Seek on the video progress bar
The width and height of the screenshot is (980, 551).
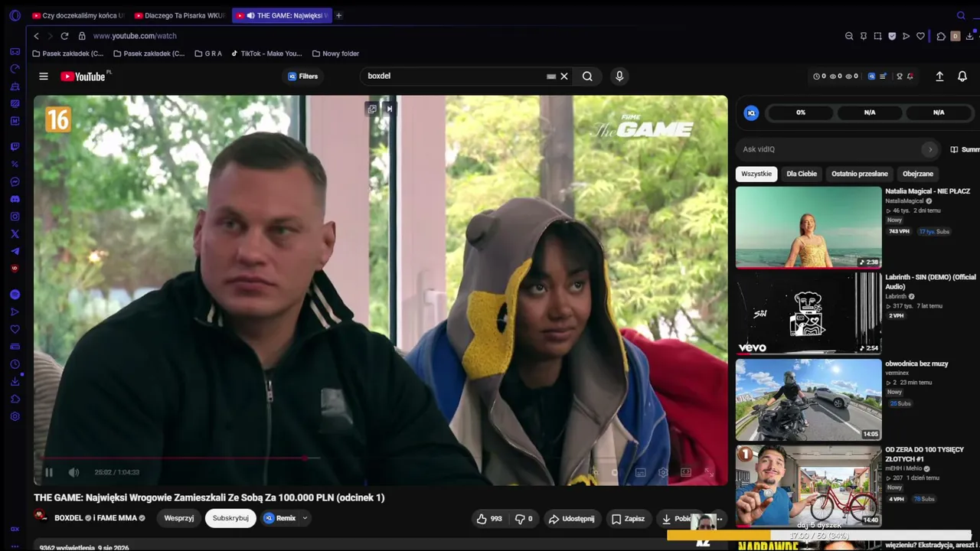click(381, 458)
